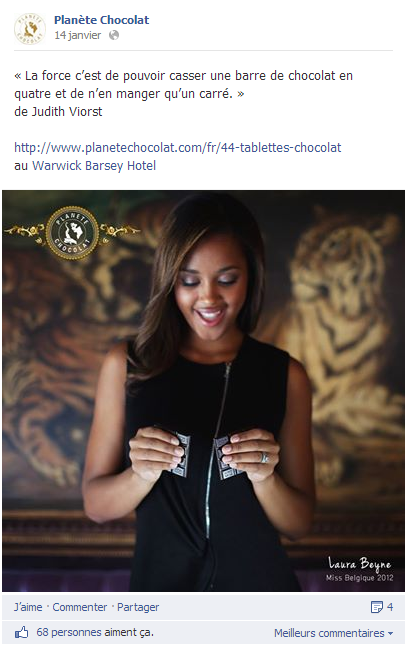Click the Planète Chocolat logo on photo
This screenshot has width=407, height=645.
click(x=72, y=233)
